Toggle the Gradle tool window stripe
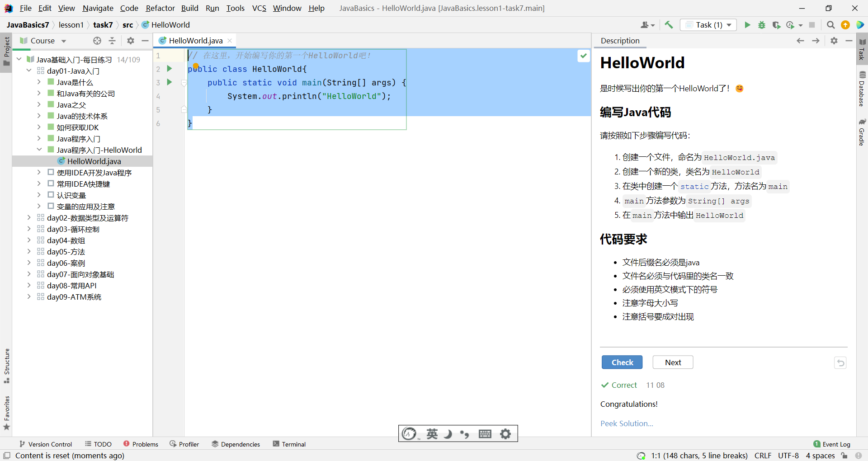This screenshot has height=461, width=868. (x=862, y=132)
